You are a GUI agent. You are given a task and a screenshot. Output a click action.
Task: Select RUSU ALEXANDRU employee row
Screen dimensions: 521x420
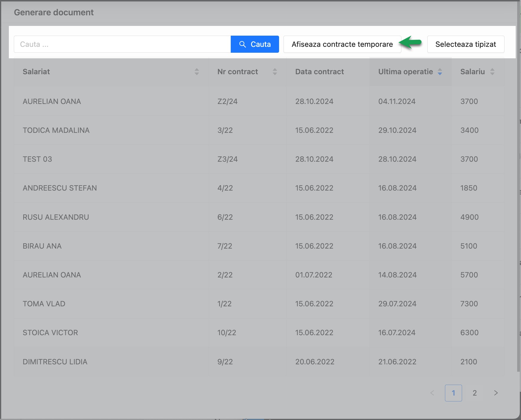pos(259,217)
